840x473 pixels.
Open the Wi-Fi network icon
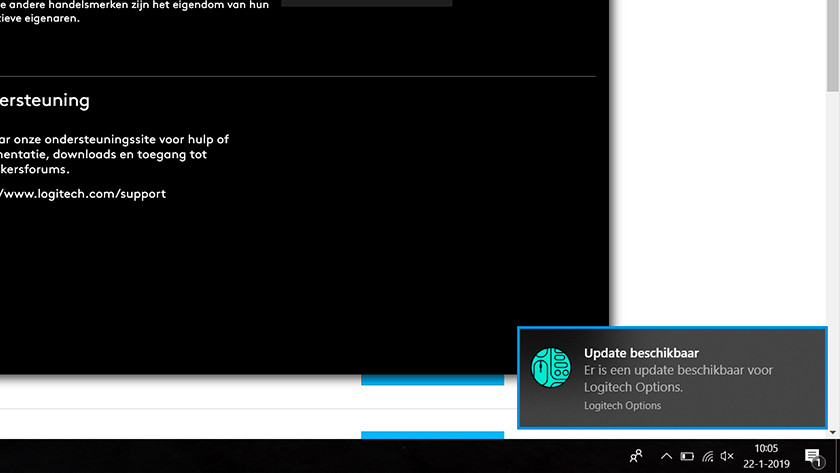[x=708, y=456]
